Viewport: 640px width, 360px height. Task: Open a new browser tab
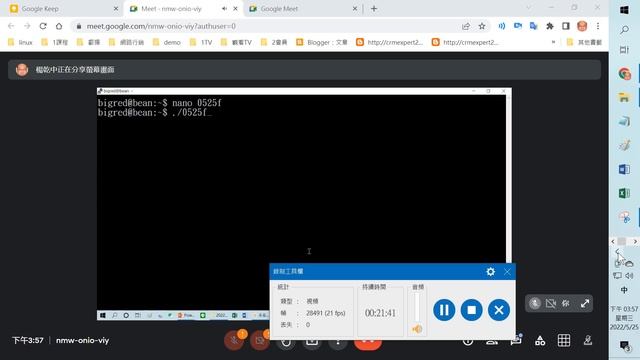tap(374, 9)
